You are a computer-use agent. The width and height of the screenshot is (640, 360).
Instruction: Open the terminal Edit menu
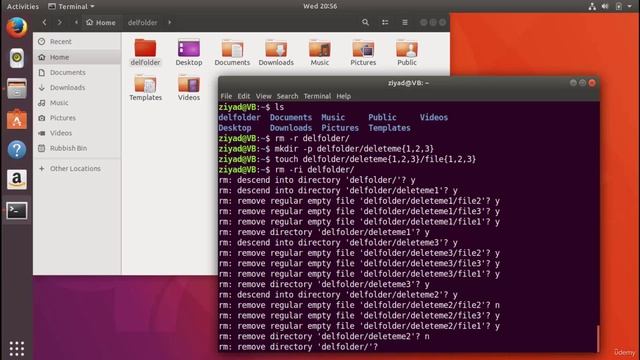(244, 96)
